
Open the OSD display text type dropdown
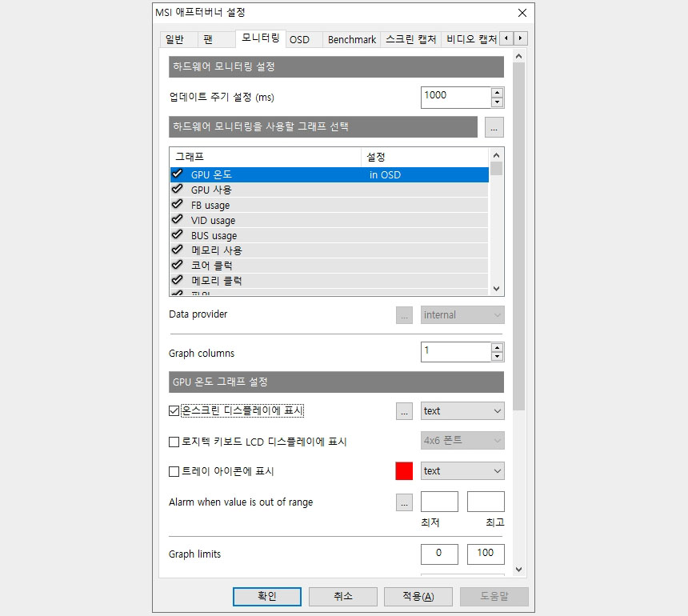pos(462,411)
